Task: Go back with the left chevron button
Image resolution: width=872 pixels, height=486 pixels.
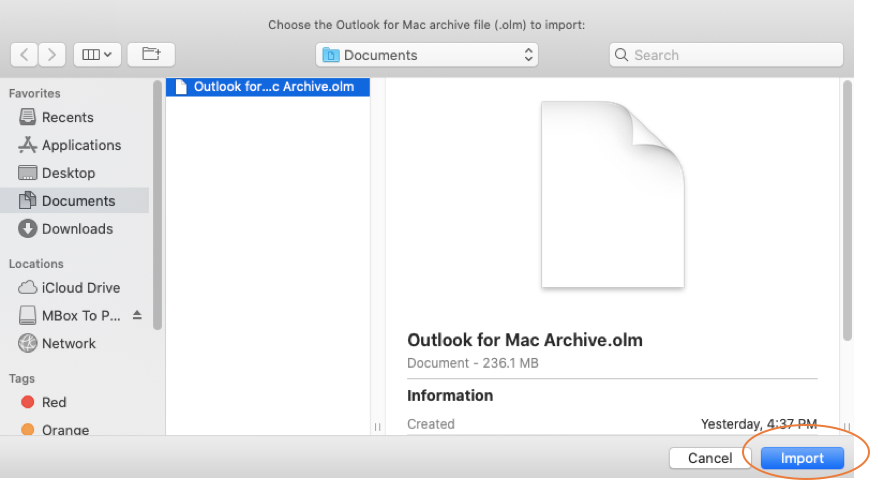Action: [x=24, y=54]
